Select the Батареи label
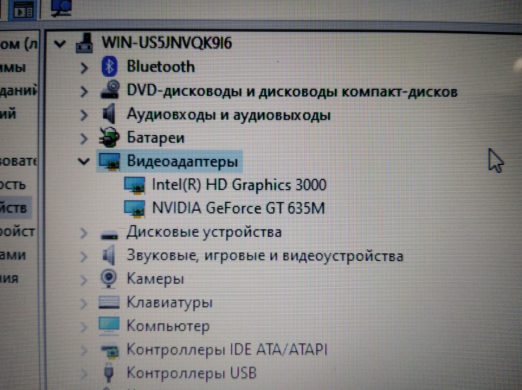The width and height of the screenshot is (522, 390). [155, 138]
